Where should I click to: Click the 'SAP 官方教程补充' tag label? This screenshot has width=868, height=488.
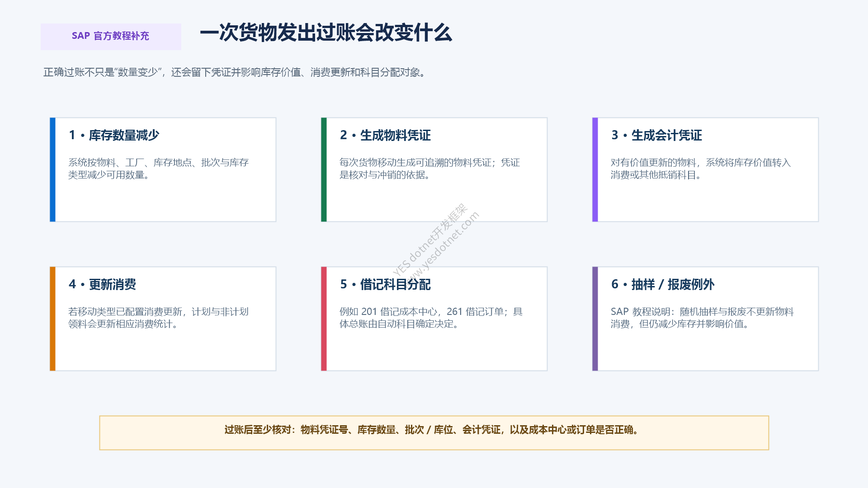pyautogui.click(x=110, y=36)
